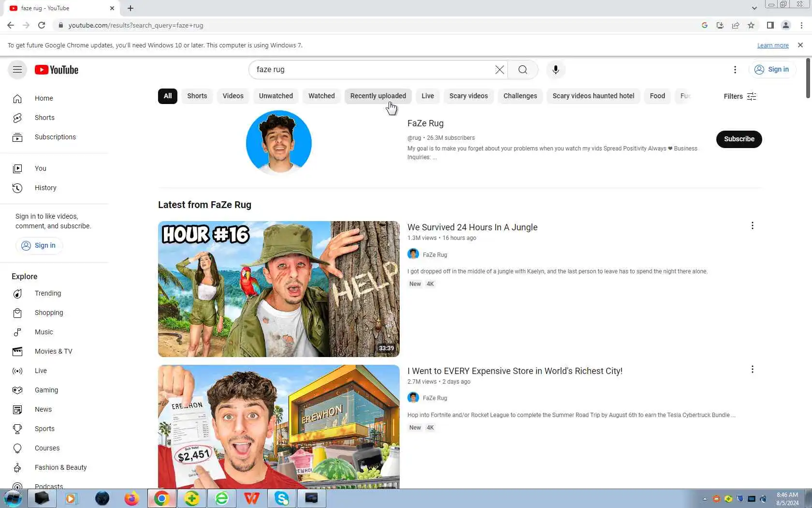Open the YouTube guide hamburger menu
This screenshot has width=812, height=508.
17,70
